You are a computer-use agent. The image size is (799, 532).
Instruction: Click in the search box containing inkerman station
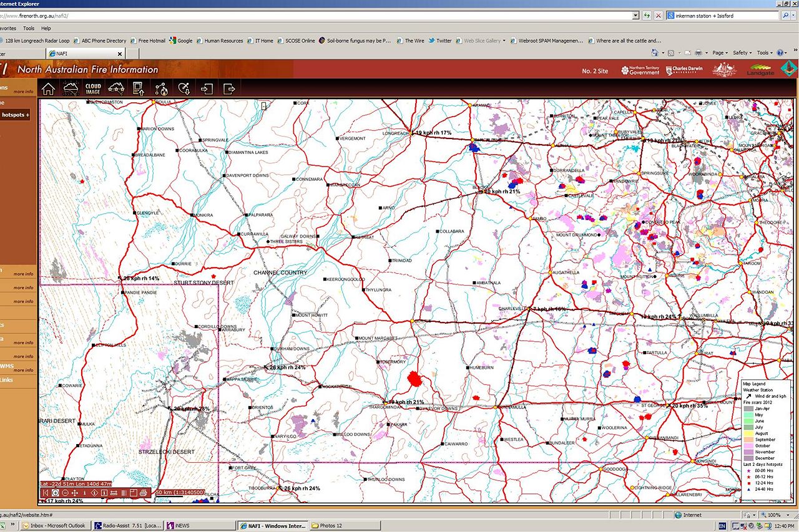(x=724, y=16)
